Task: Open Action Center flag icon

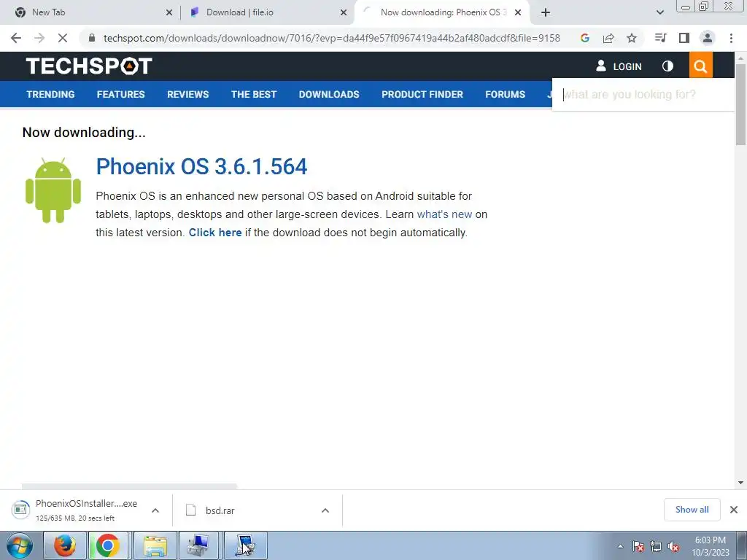Action: coord(638,546)
